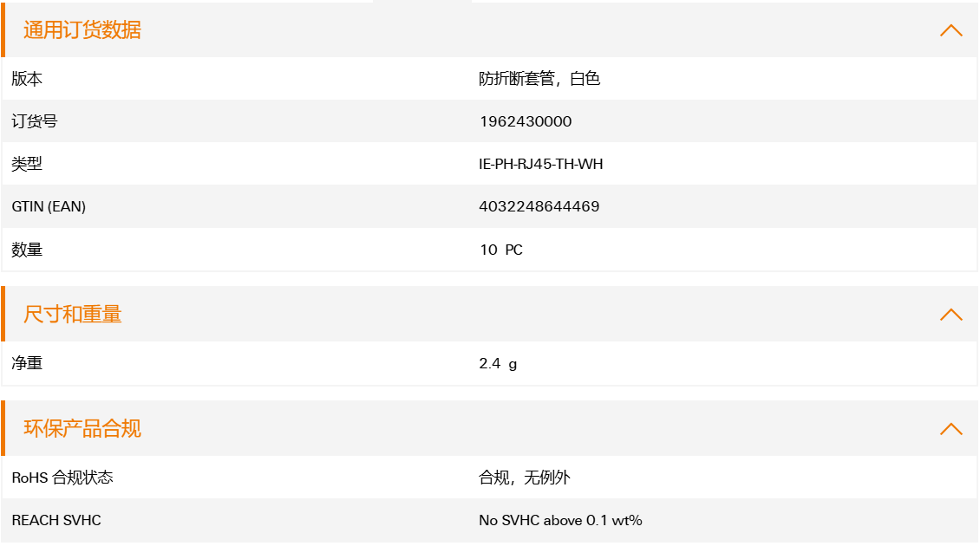Collapse the 环保产品合规 section chevron
Viewport: 980px width, 546px height.
pyautogui.click(x=951, y=428)
